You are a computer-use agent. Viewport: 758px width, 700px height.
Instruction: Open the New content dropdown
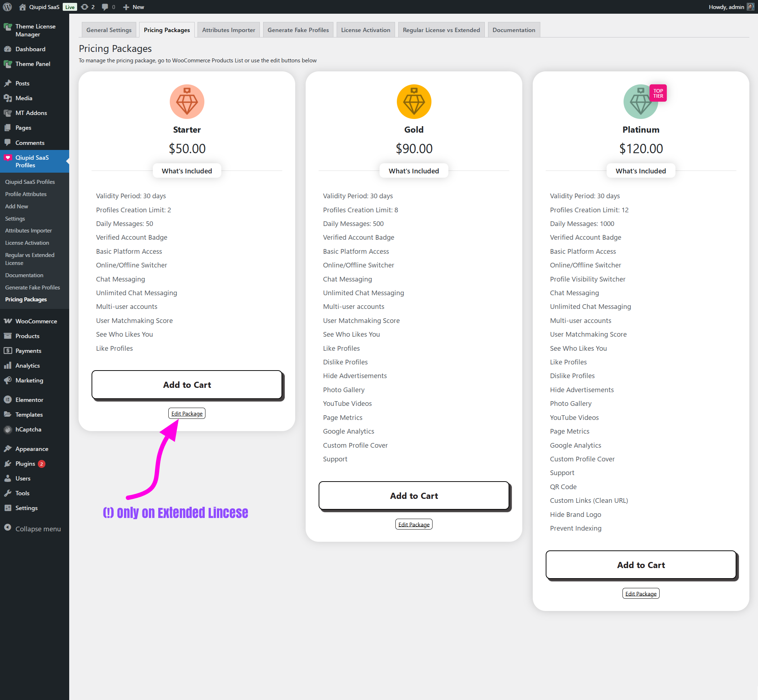click(x=134, y=7)
